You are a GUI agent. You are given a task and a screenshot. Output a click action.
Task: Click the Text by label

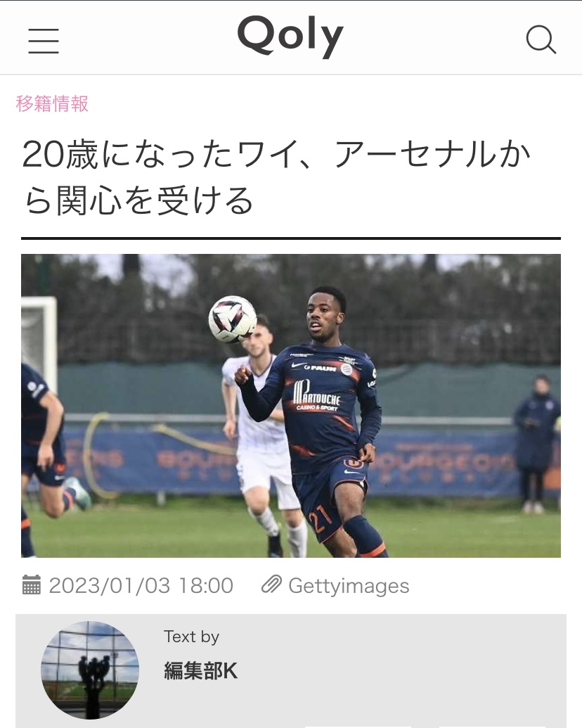191,637
